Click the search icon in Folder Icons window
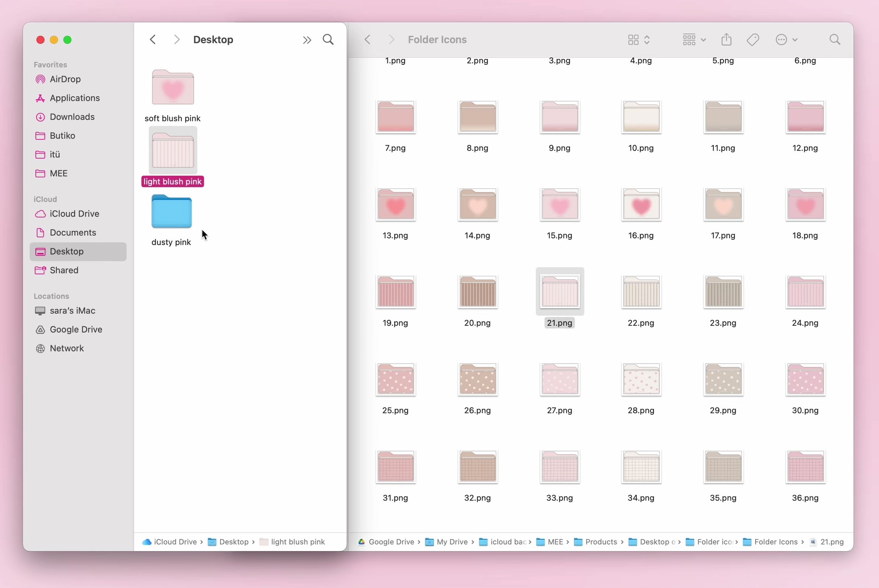 835,40
